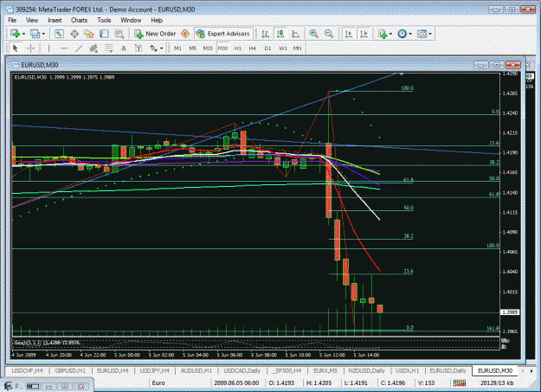Switch to the GBPUSD,H1 chart tab
Viewport: 541px width, 392px height.
[x=70, y=370]
